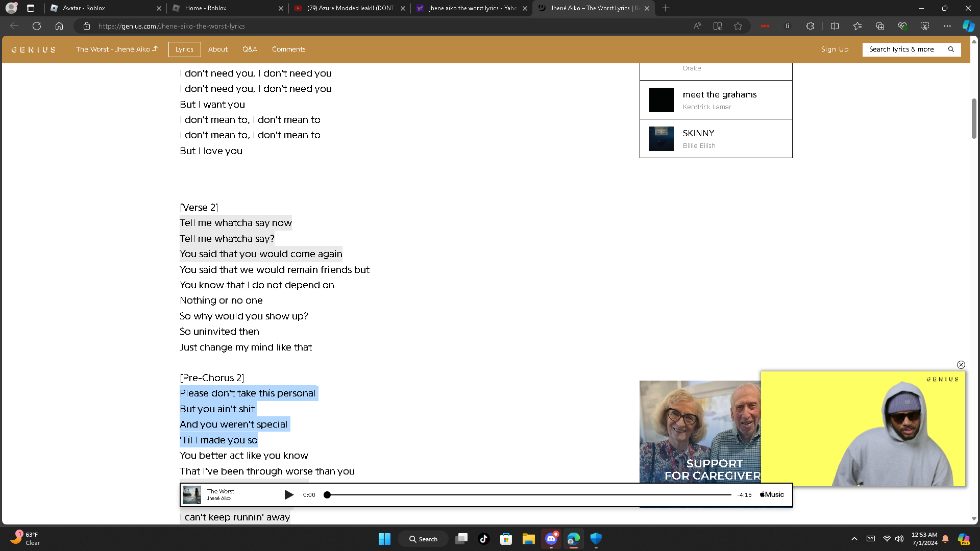Viewport: 980px width, 551px height.
Task: Switch to the Home - Roblox tab
Action: pyautogui.click(x=228, y=8)
